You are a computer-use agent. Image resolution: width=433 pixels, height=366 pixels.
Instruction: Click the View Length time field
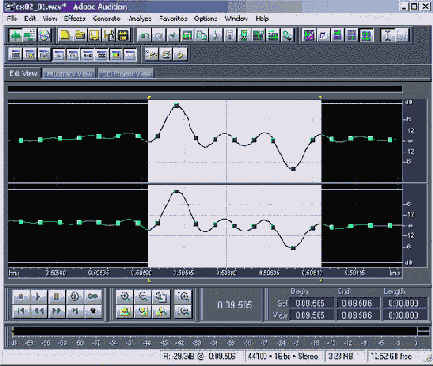(404, 315)
